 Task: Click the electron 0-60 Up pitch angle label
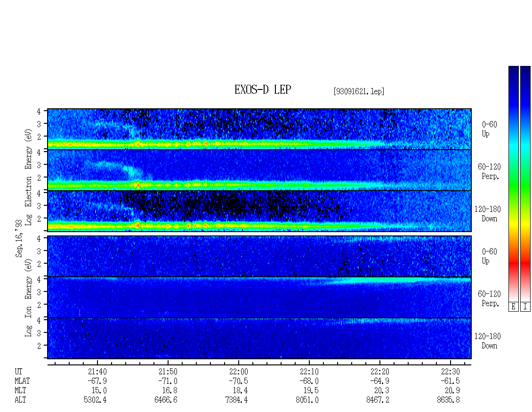(489, 129)
